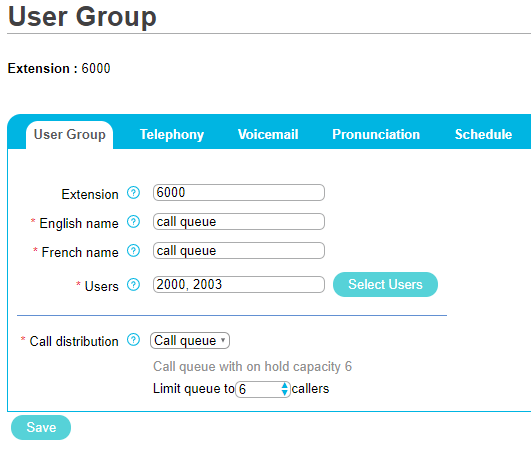Show help for French name field
The height and width of the screenshot is (461, 531).
[x=133, y=251]
